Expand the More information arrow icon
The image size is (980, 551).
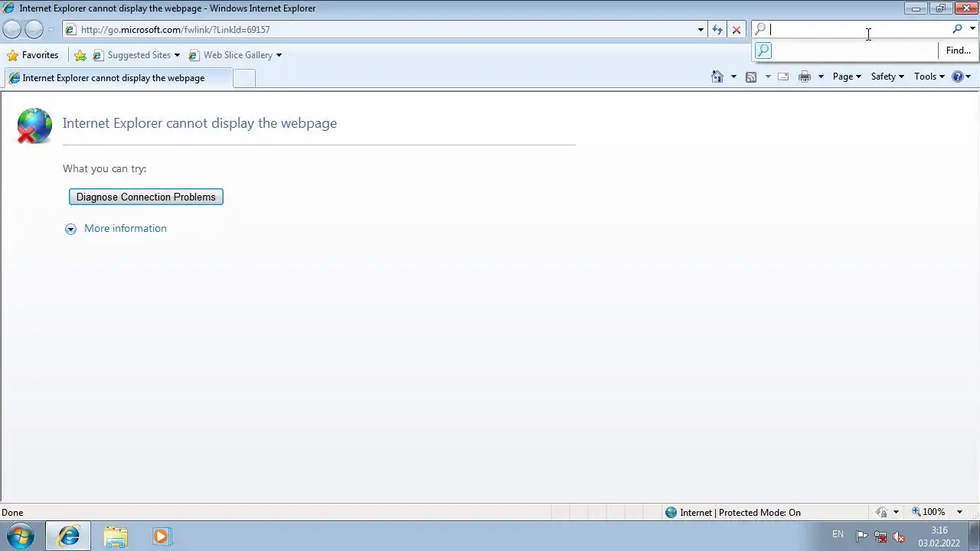[70, 229]
